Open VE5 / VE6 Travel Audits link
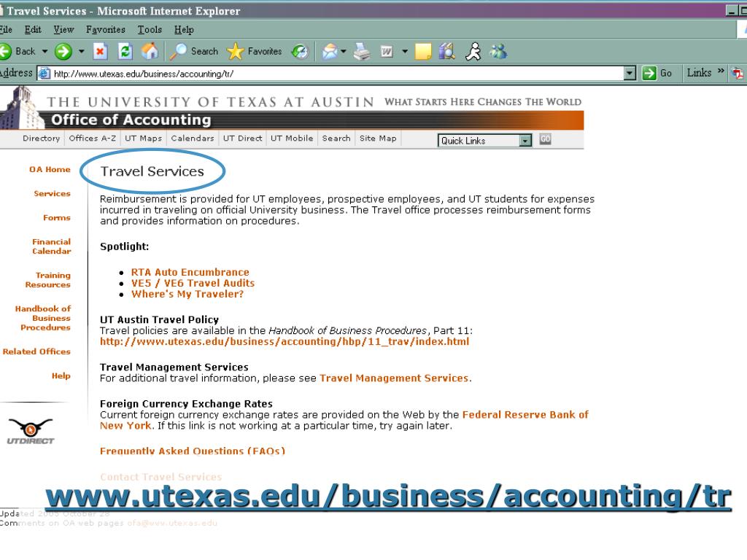Screen dimensions: 747x560 click(x=193, y=284)
